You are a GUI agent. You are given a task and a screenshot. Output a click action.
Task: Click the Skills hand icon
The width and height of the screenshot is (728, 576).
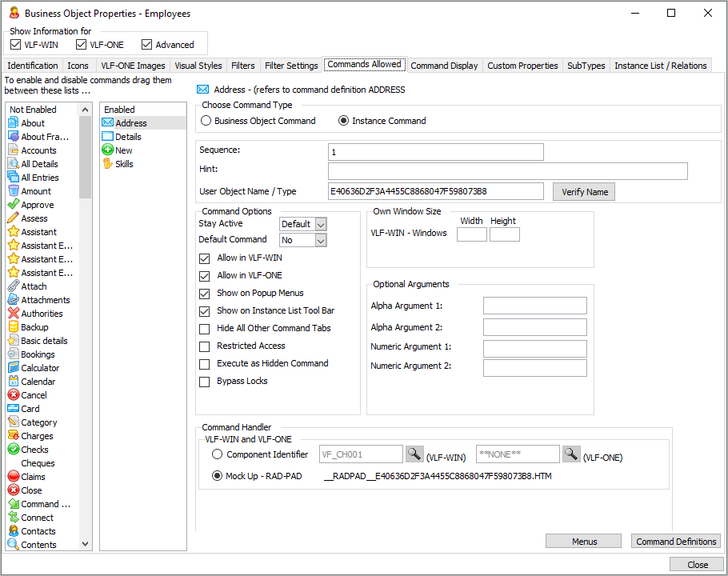(107, 164)
